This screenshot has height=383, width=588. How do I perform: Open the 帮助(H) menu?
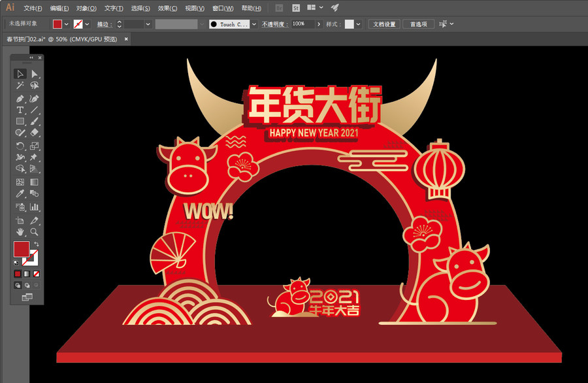(x=252, y=8)
